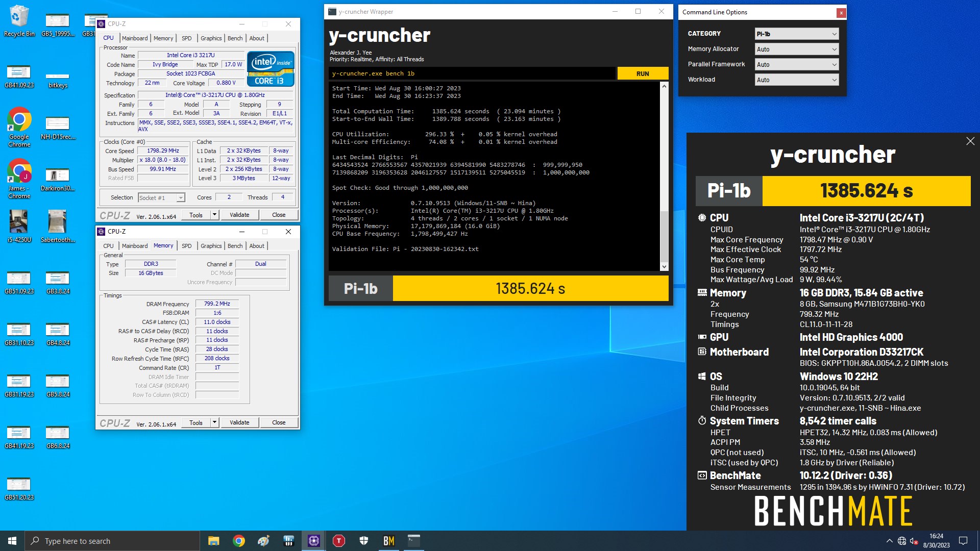The height and width of the screenshot is (551, 980).
Task: Open the GB4.8.24 desktop file
Action: [x=58, y=333]
